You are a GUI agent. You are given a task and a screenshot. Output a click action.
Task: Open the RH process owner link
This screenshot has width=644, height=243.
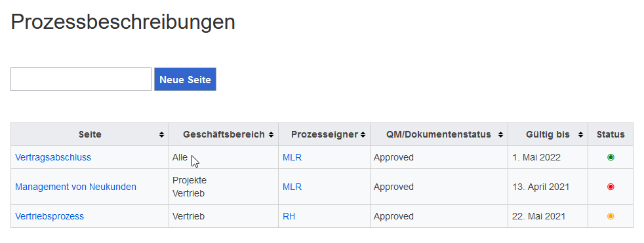coord(289,216)
